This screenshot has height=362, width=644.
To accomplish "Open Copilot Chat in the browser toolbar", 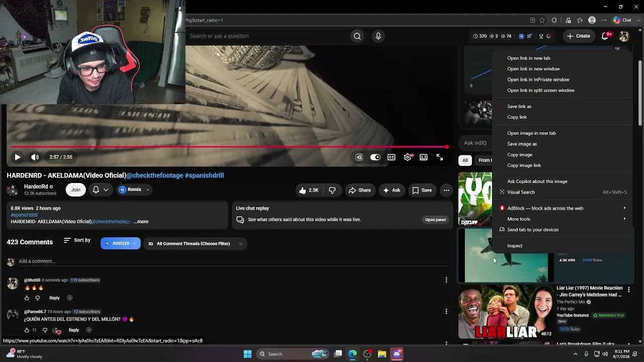I will click(x=622, y=20).
